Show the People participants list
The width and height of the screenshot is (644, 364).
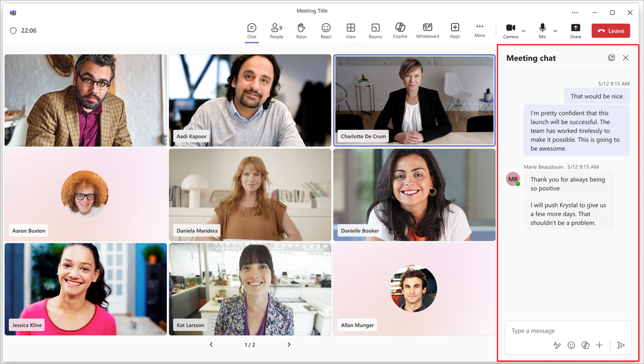[277, 31]
